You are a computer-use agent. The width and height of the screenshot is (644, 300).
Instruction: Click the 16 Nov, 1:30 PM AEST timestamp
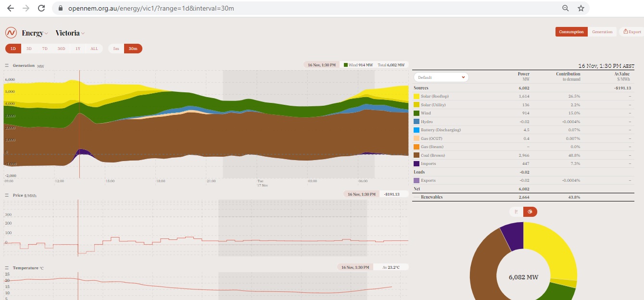pos(606,66)
